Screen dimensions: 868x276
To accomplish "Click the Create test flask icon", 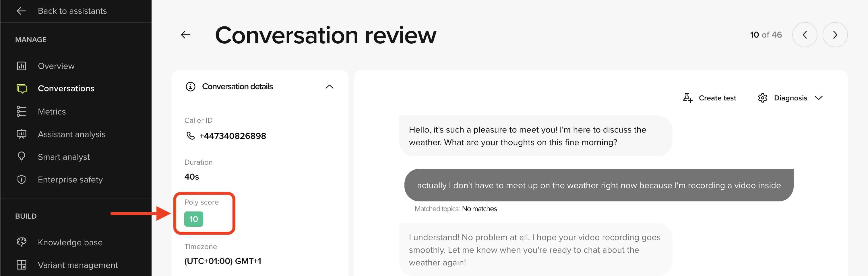I will click(x=688, y=98).
